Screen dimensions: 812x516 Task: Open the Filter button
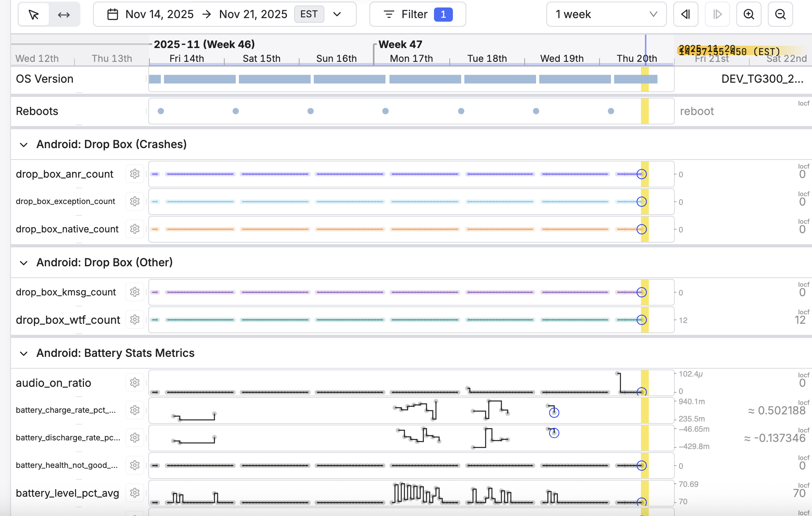[x=417, y=15]
